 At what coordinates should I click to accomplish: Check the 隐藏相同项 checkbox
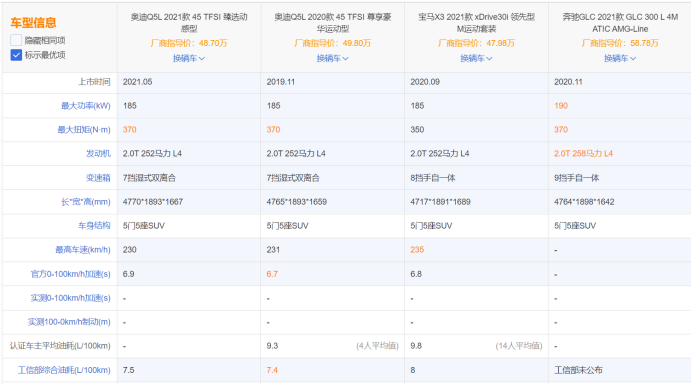click(16, 40)
